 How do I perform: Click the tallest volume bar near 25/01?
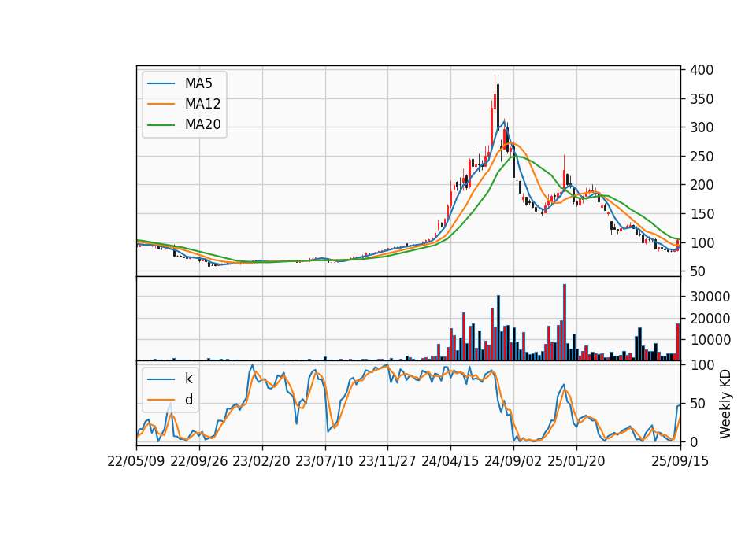point(565,323)
